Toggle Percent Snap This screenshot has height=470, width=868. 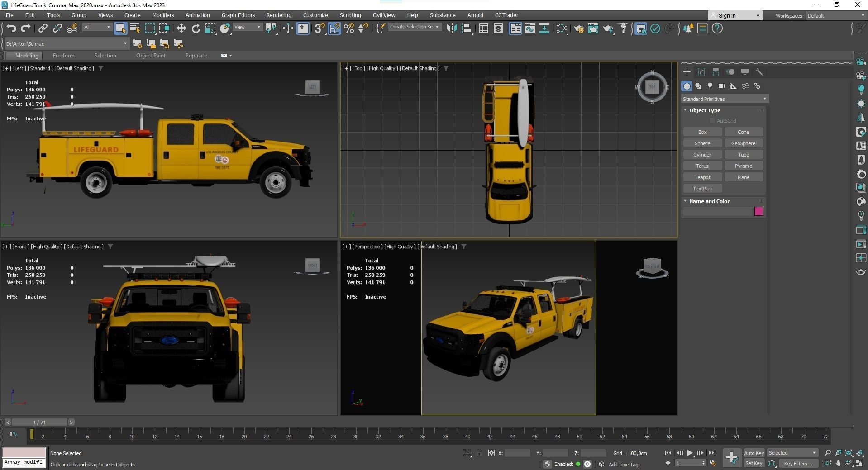pos(348,28)
